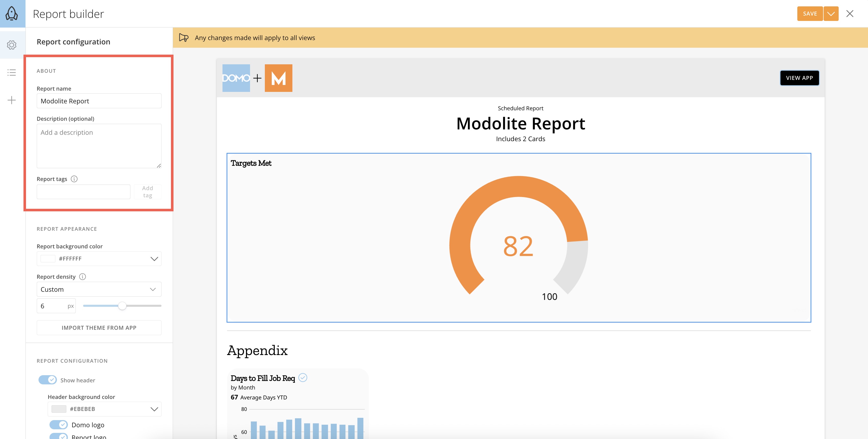Click the Domo logo in the report header
The width and height of the screenshot is (868, 439).
[x=236, y=78]
